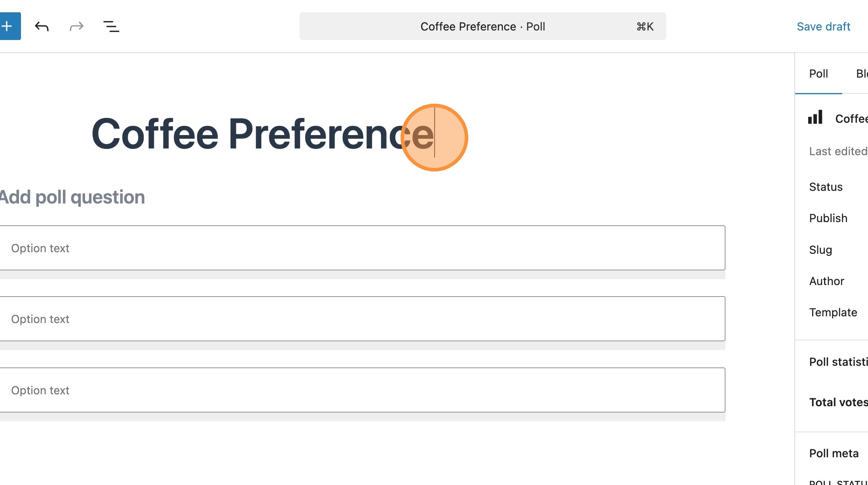The image size is (868, 485).
Task: Click the Author row in the sidebar
Action: 827,281
